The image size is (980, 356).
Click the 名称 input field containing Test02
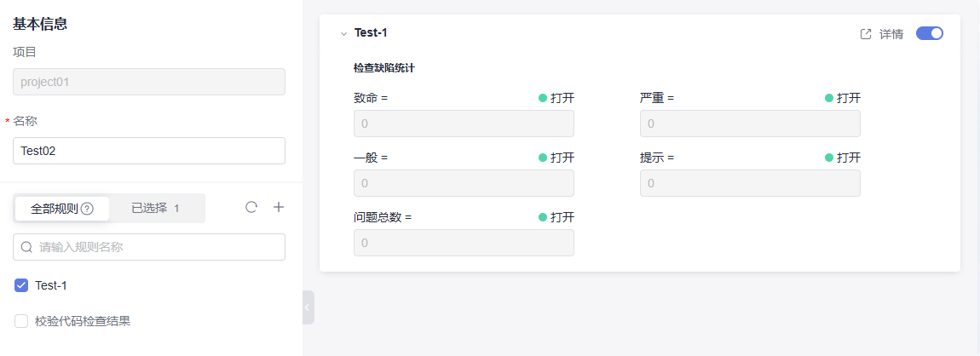coord(149,151)
